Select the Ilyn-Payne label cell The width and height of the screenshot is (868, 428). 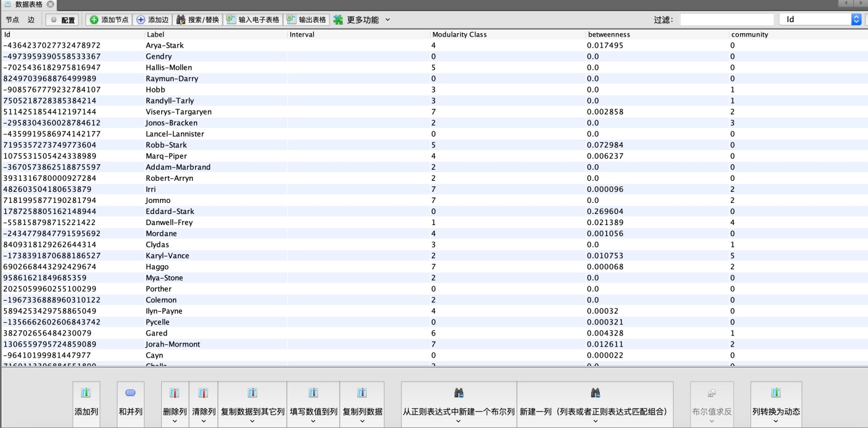coord(164,311)
